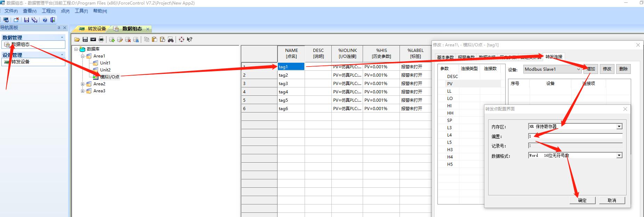This screenshot has width=644, height=217.
Task: Select 转发设备 in the navigation panel
Action: 21,62
